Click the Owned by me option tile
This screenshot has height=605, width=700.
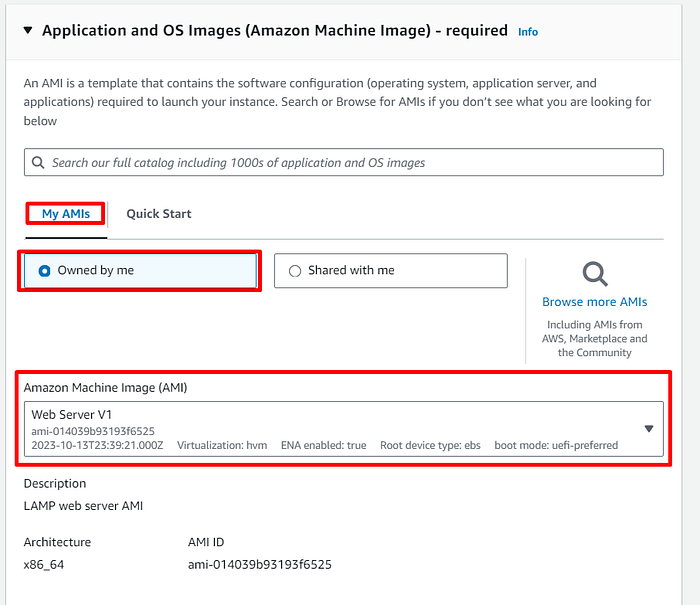coord(140,271)
